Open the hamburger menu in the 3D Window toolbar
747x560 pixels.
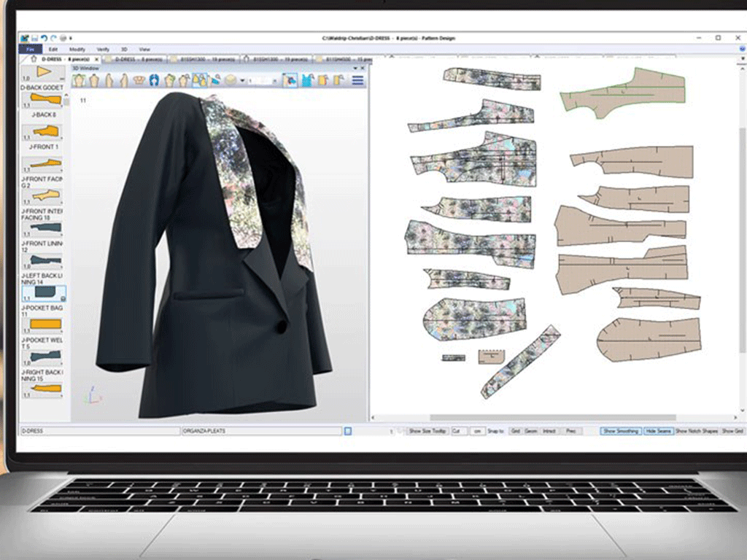tap(357, 82)
